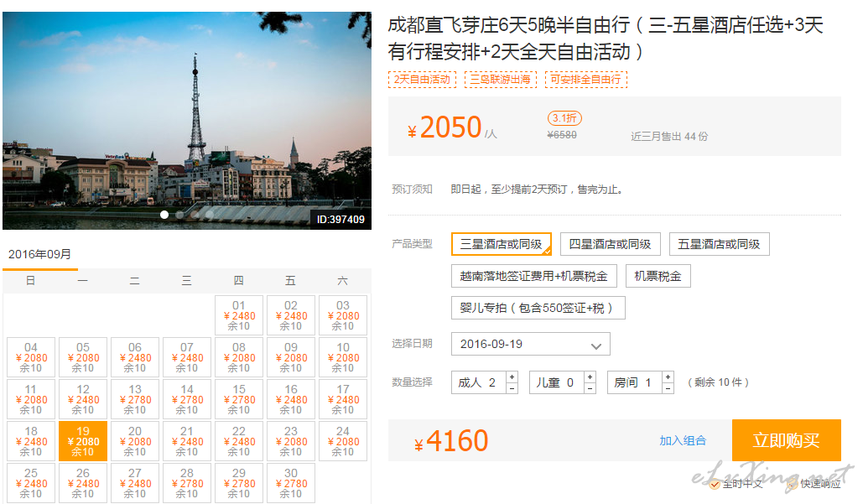The image size is (863, 504).
Task: Click the adult quantity field
Action: pos(478,382)
